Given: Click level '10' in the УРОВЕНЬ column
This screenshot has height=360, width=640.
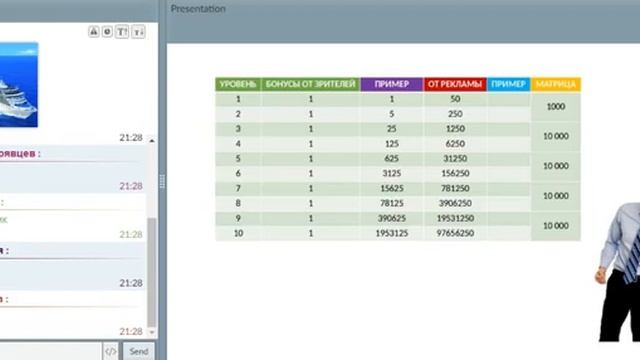Looking at the screenshot, I should tap(238, 233).
